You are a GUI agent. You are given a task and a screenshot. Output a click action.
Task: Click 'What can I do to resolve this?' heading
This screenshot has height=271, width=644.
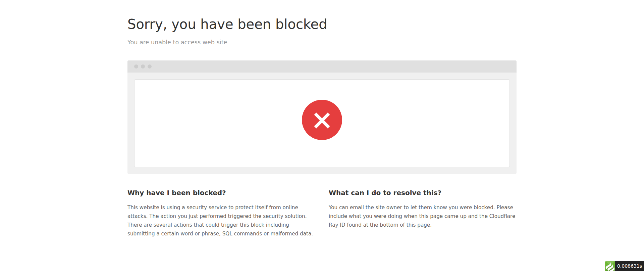point(385,193)
